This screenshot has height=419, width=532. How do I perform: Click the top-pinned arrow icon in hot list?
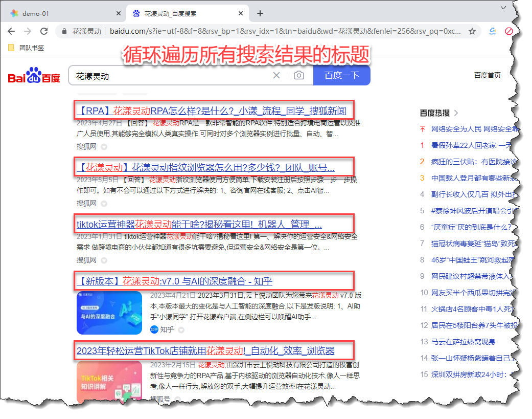click(x=423, y=129)
